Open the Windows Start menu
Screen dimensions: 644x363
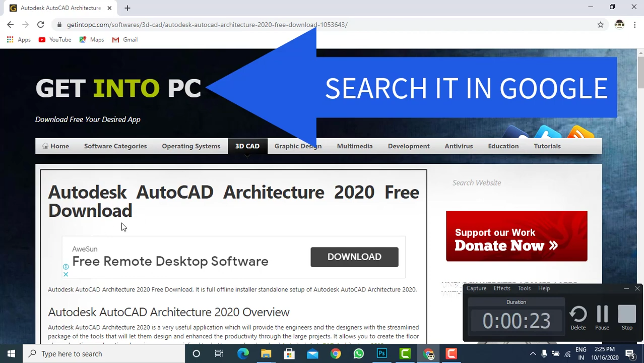pos(11,353)
